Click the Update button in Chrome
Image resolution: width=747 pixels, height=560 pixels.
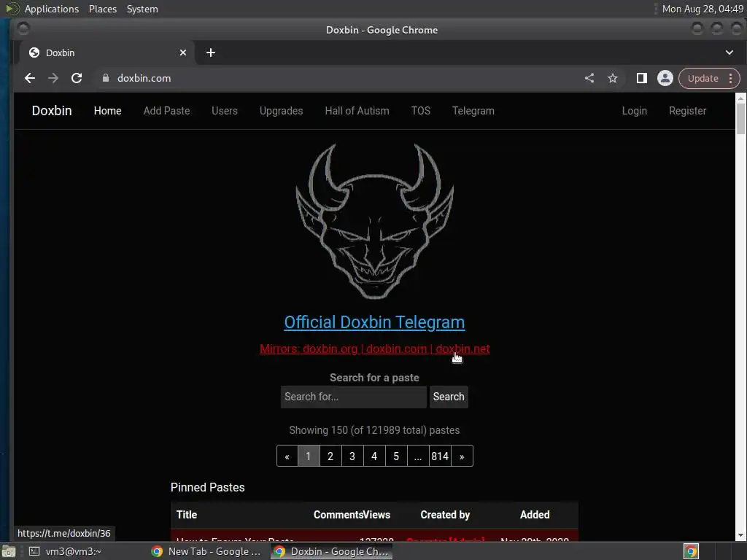point(703,78)
